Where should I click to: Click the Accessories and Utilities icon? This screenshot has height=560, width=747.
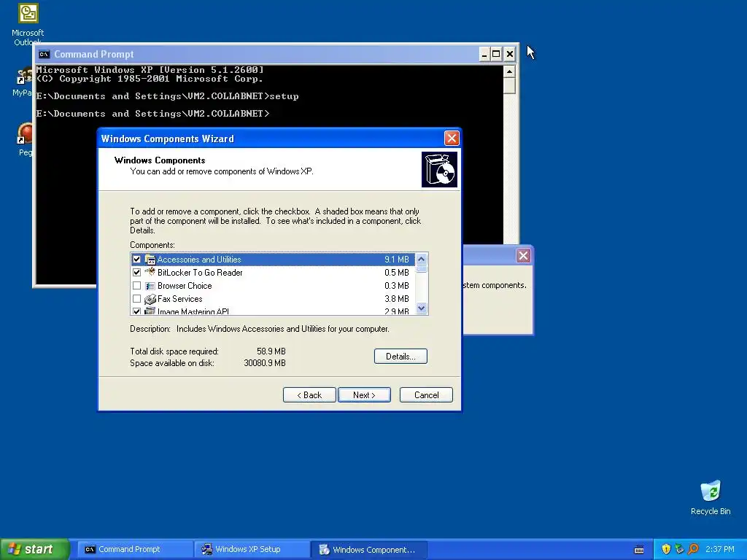150,260
